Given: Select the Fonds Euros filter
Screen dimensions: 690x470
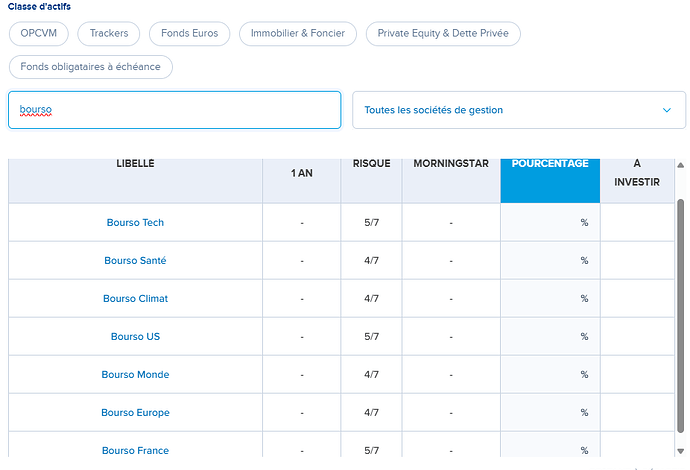Looking at the screenshot, I should coord(189,33).
